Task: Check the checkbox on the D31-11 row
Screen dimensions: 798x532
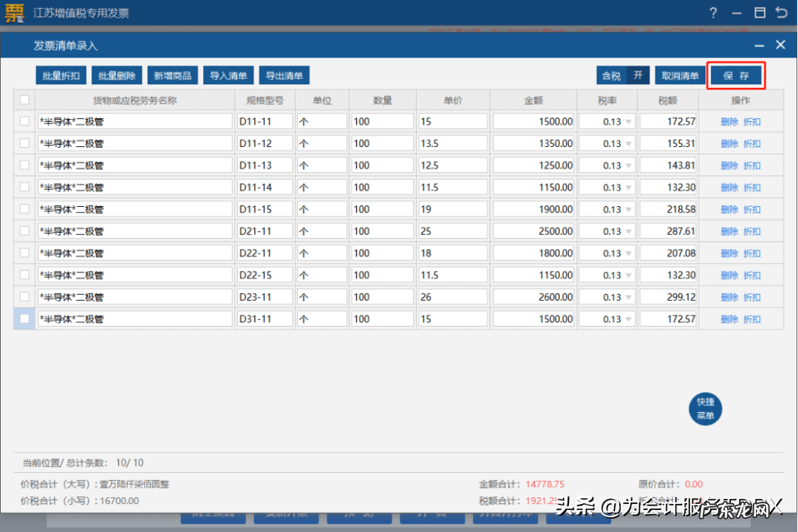Action: pyautogui.click(x=24, y=318)
